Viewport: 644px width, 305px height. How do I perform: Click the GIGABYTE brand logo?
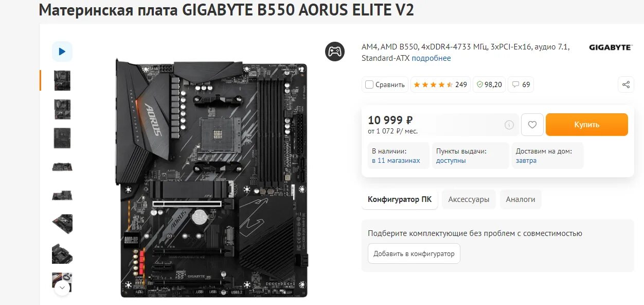click(611, 47)
